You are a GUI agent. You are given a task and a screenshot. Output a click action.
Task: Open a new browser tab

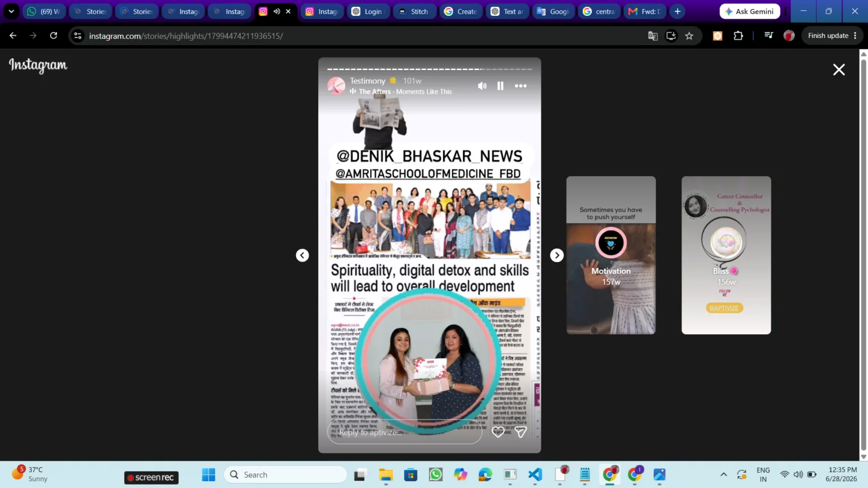coord(678,11)
